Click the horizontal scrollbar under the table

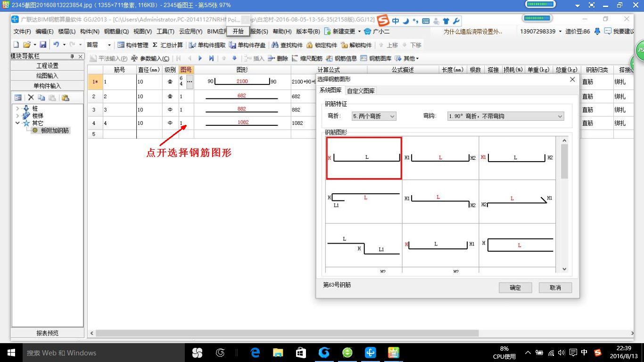(x=287, y=333)
